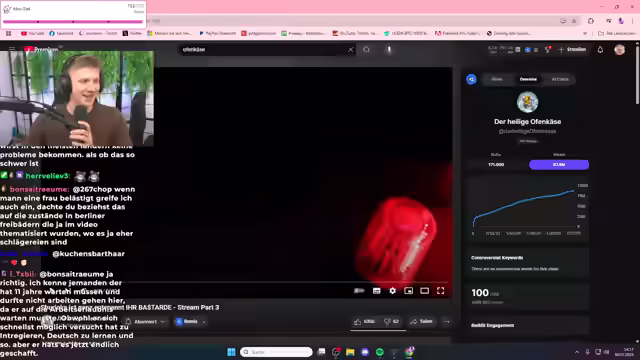Image resolution: width=640 pixels, height=360 pixels.
Task: Open the Twitter bookmark
Action: (x=132, y=33)
